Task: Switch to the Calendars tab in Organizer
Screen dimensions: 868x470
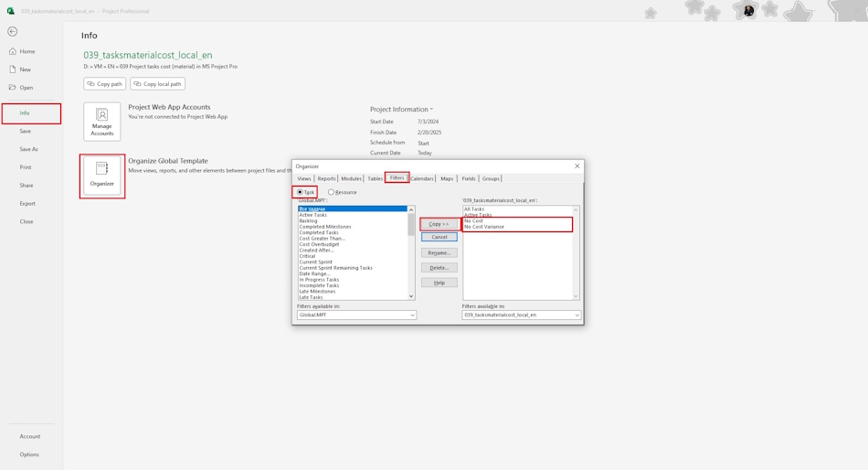Action: (422, 178)
